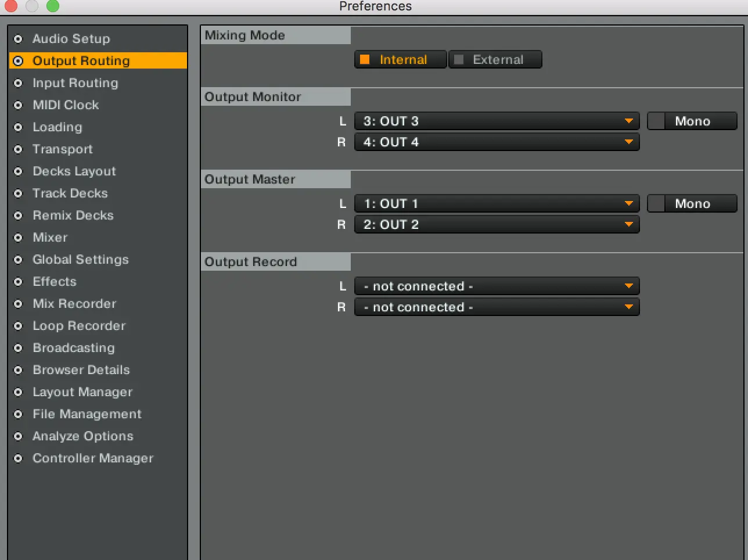Select Decks Layout in the sidebar
The height and width of the screenshot is (560, 748).
tap(74, 171)
